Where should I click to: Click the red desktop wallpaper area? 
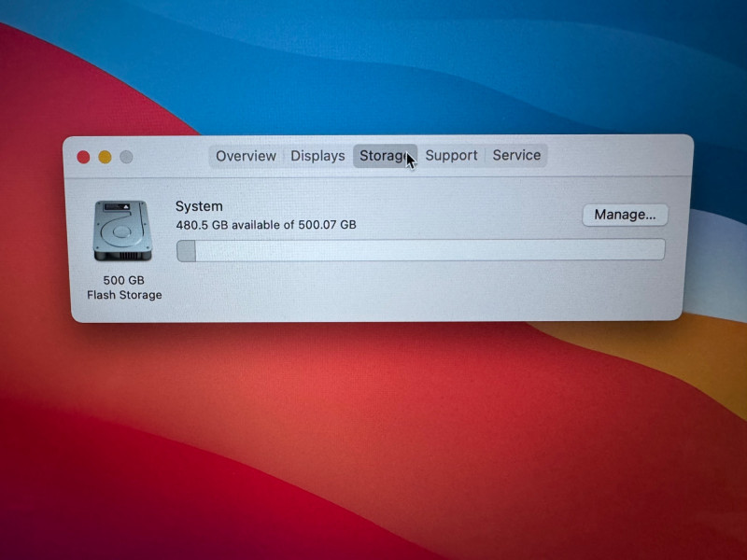pos(280,420)
